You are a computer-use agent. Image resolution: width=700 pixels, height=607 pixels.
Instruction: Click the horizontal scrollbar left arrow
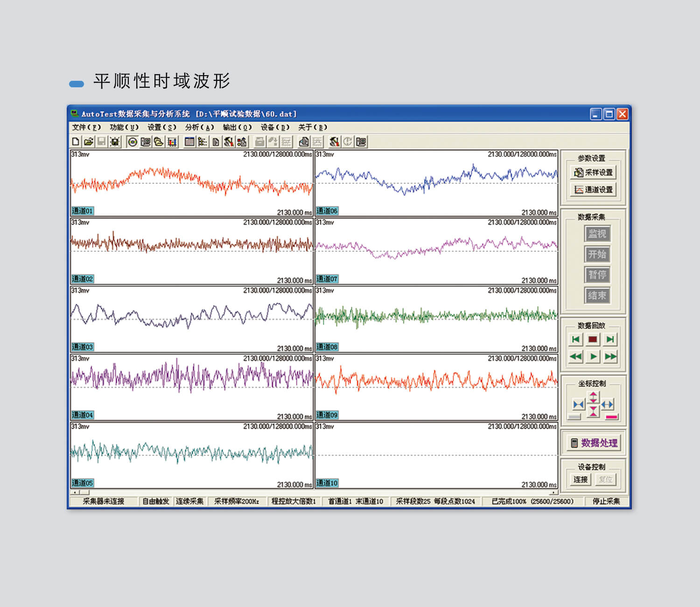click(74, 492)
